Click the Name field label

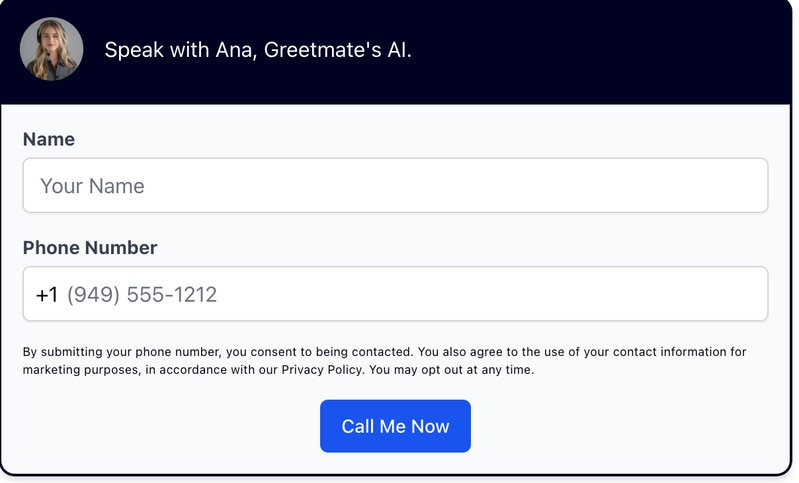click(x=49, y=139)
